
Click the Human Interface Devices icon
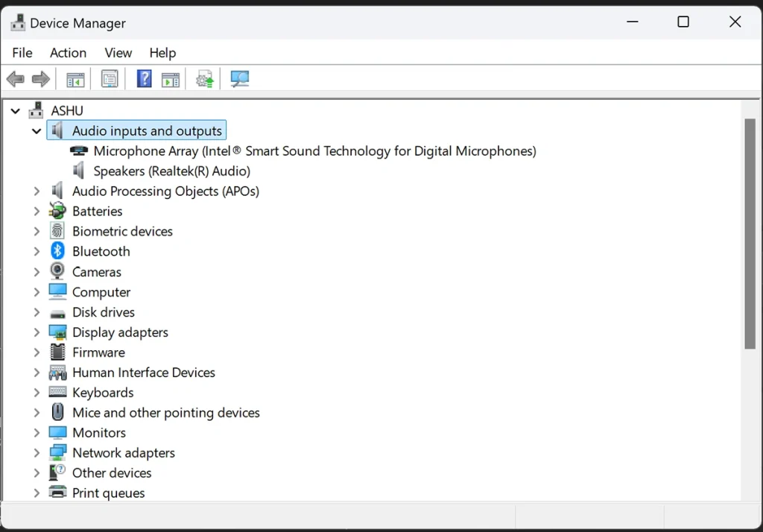[57, 373]
